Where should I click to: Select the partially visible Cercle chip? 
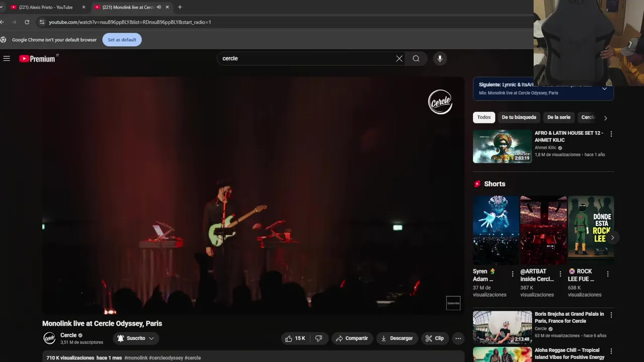tap(588, 117)
